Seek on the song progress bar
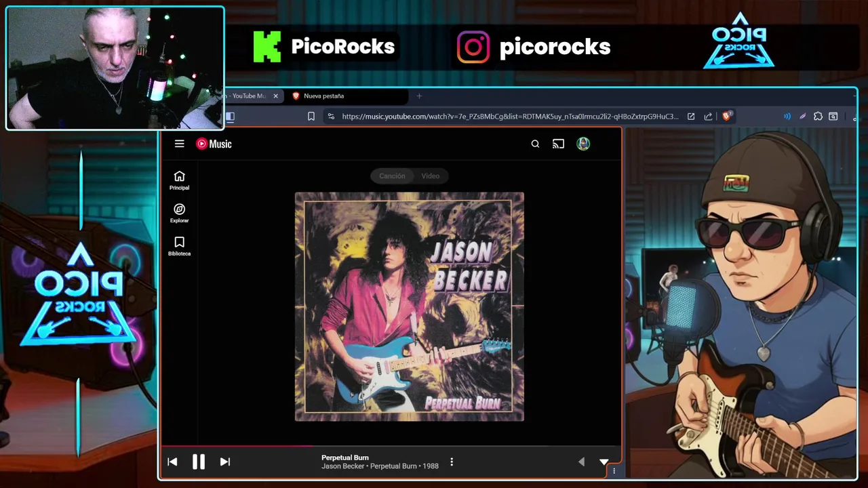This screenshot has height=488, width=868. 390,446
